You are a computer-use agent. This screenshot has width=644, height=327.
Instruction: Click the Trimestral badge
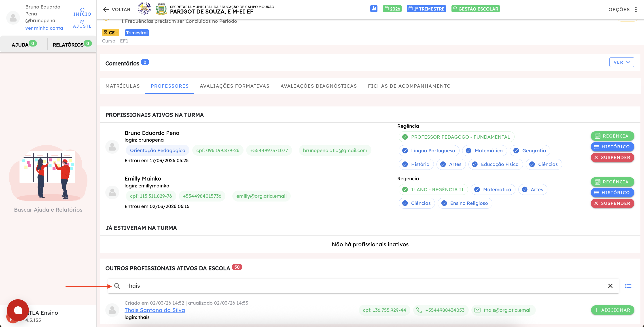pyautogui.click(x=137, y=32)
